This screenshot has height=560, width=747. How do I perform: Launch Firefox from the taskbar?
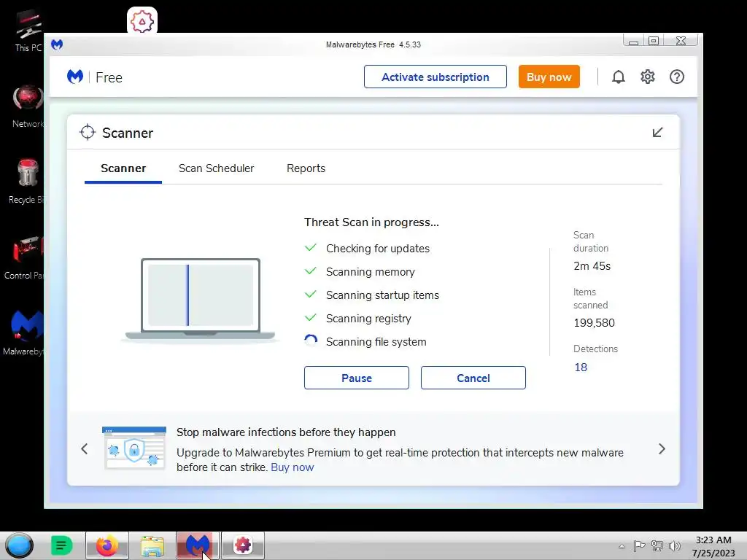pyautogui.click(x=107, y=545)
